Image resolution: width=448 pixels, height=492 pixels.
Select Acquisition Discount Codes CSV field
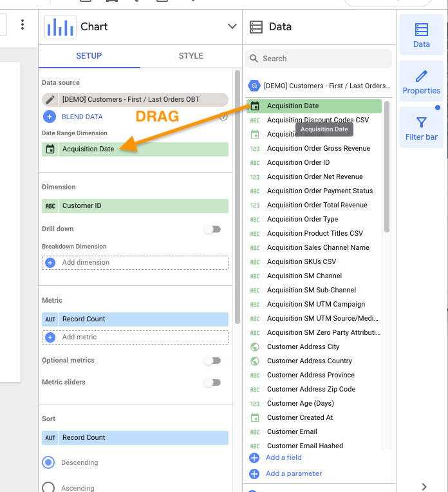(314, 120)
